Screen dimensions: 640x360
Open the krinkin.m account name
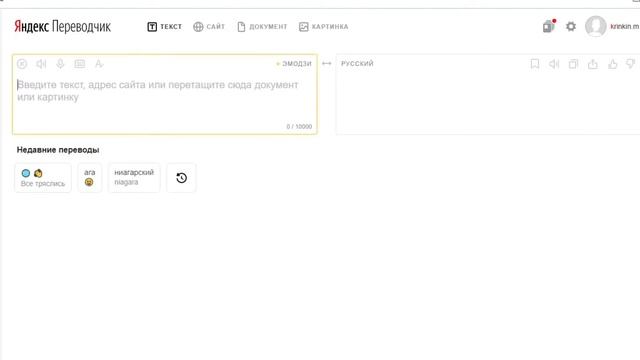[624, 27]
